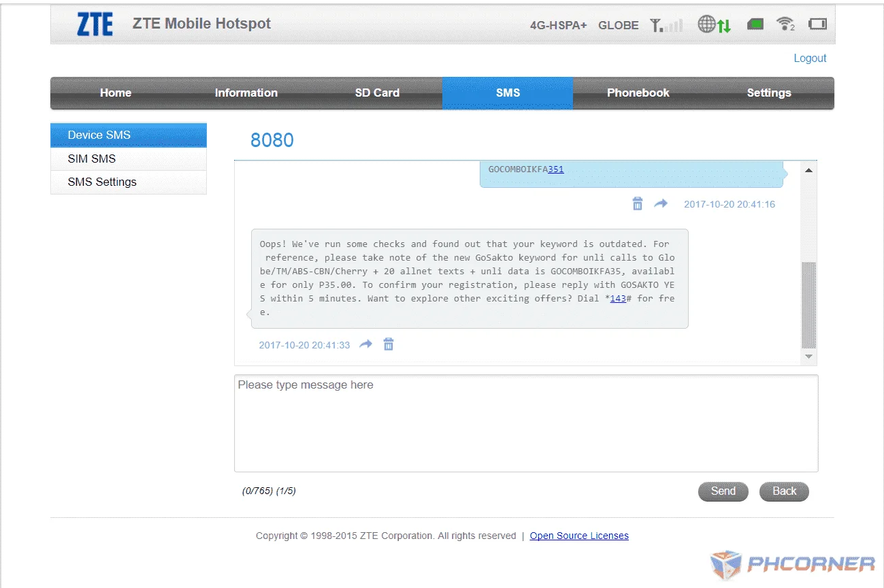The width and height of the screenshot is (884, 588).
Task: Check the signal strength bars icon
Action: (x=666, y=25)
